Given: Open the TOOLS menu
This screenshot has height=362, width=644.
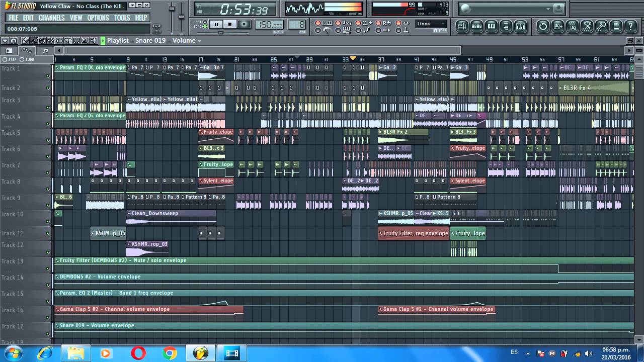Looking at the screenshot, I should tap(122, 18).
